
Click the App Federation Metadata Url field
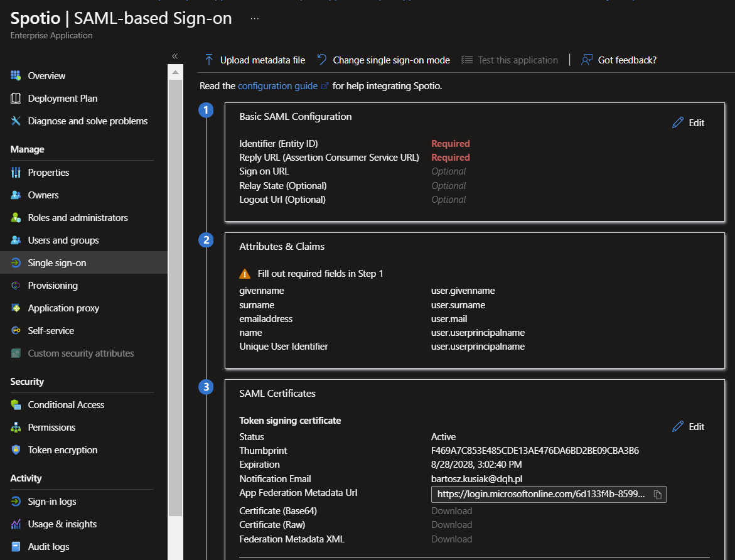pos(549,494)
